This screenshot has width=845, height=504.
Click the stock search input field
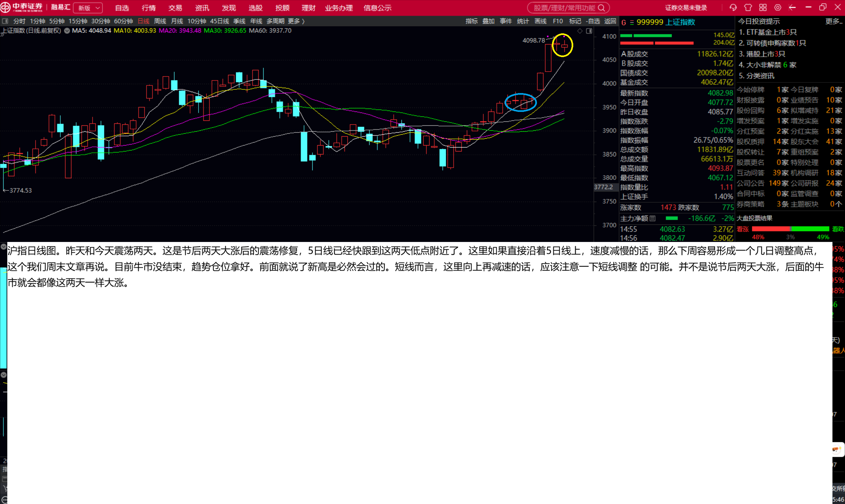click(564, 8)
